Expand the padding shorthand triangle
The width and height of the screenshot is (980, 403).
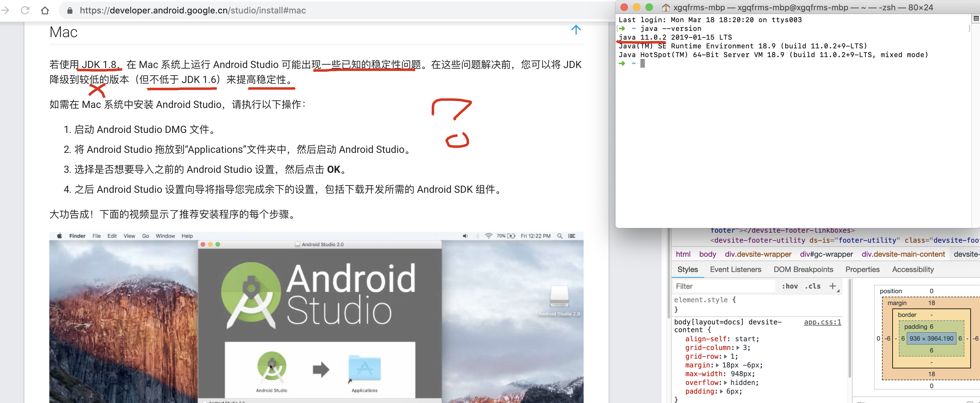pos(721,391)
